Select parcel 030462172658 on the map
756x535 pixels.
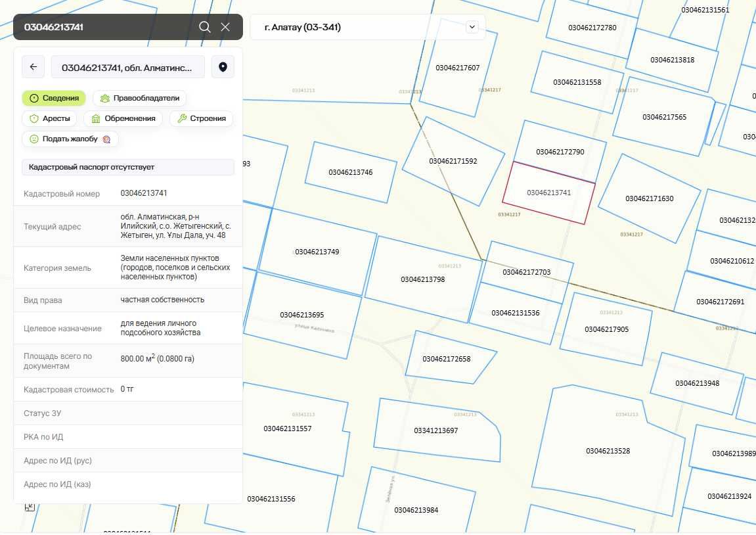(x=447, y=359)
